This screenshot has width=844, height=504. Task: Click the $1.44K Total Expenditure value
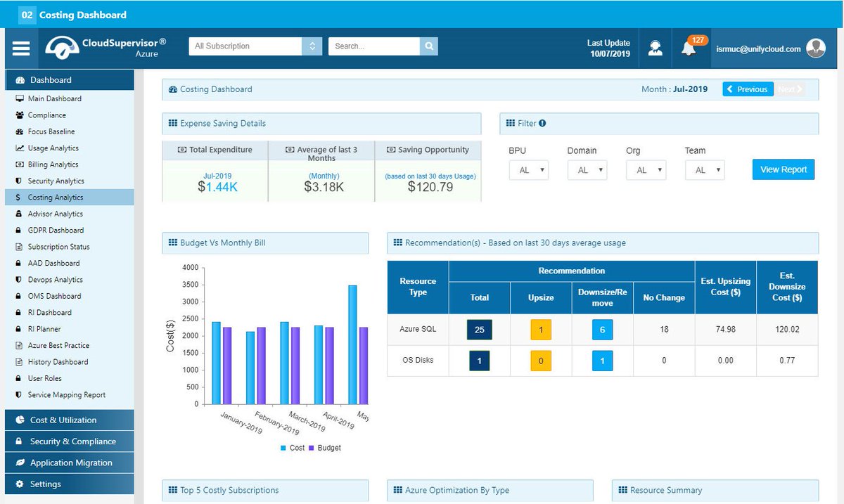217,187
